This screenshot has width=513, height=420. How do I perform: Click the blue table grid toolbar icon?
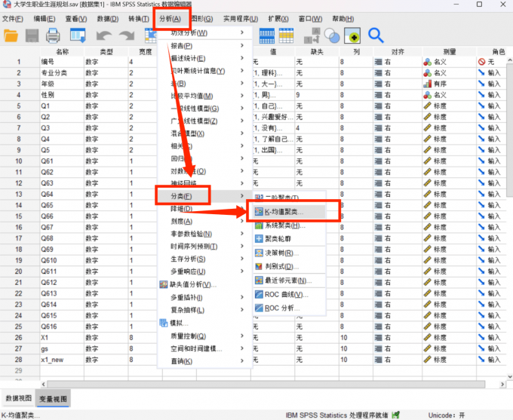(x=267, y=35)
